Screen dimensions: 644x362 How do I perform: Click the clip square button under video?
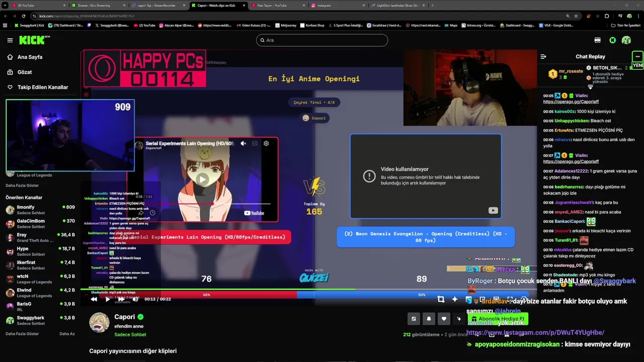(x=414, y=319)
